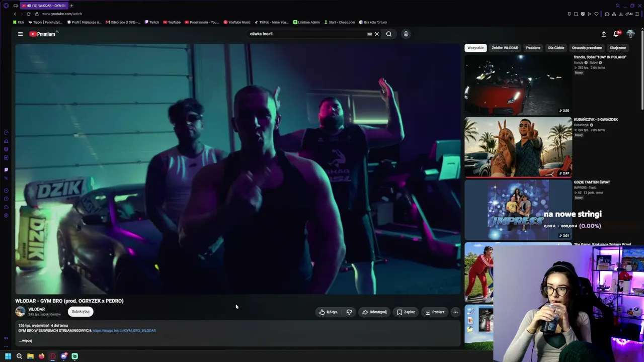
Task: Open the on-screen keyboard in search box
Action: pyautogui.click(x=370, y=34)
